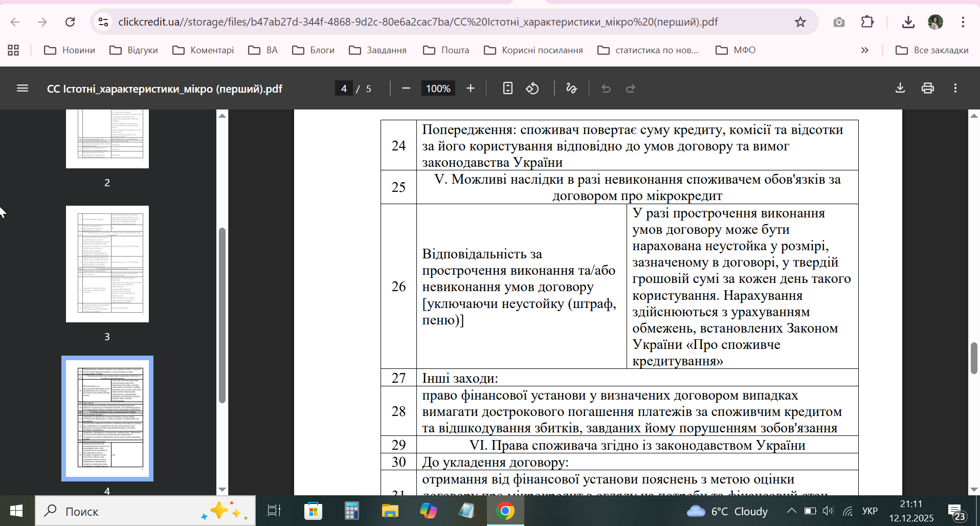Image resolution: width=980 pixels, height=526 pixels.
Task: Open the Chrome extensions puzzle icon
Action: (x=867, y=22)
